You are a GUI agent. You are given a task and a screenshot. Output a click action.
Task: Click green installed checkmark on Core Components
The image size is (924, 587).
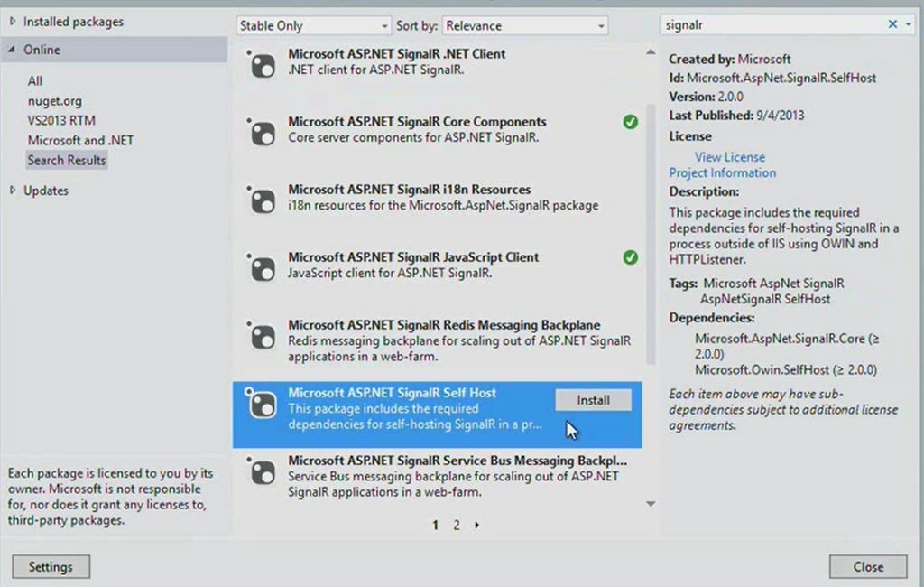pos(630,122)
